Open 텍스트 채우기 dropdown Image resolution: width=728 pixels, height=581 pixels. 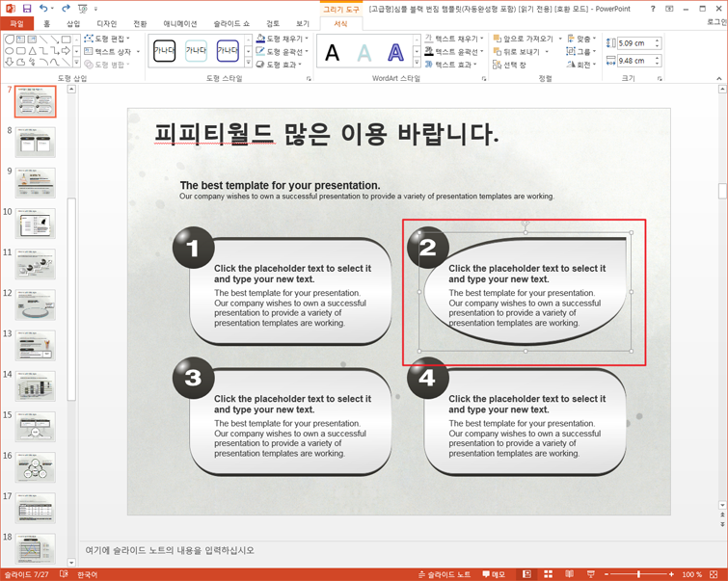tap(454, 39)
